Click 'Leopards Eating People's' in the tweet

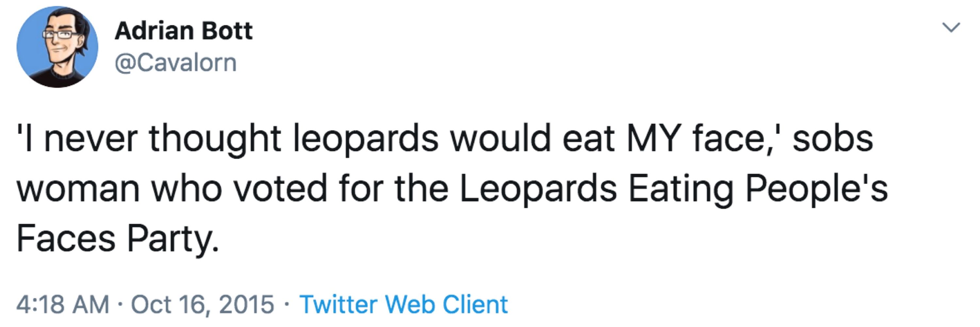point(674,189)
